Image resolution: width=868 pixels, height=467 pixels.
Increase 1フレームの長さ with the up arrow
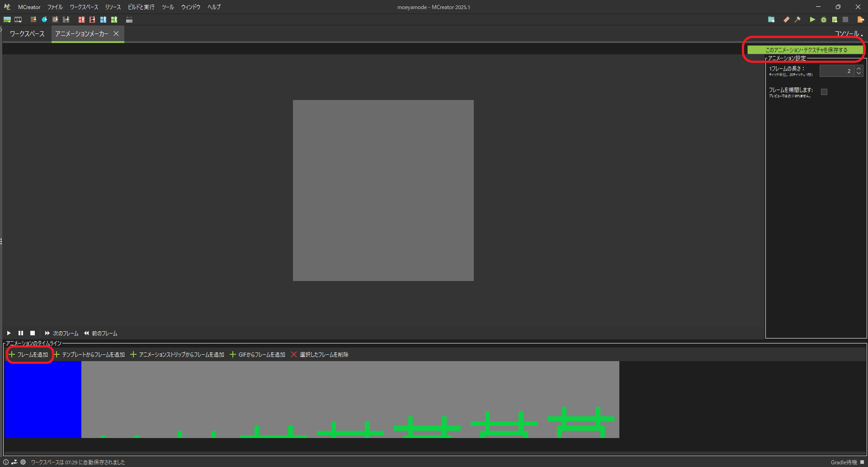coord(859,68)
